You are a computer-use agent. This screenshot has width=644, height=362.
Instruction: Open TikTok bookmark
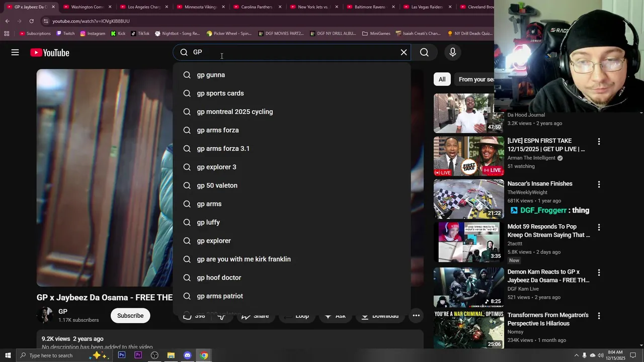tap(140, 34)
